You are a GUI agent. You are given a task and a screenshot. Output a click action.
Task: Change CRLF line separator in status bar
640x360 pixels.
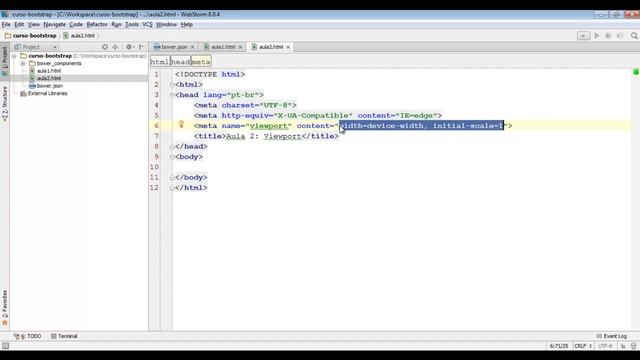pyautogui.click(x=583, y=346)
